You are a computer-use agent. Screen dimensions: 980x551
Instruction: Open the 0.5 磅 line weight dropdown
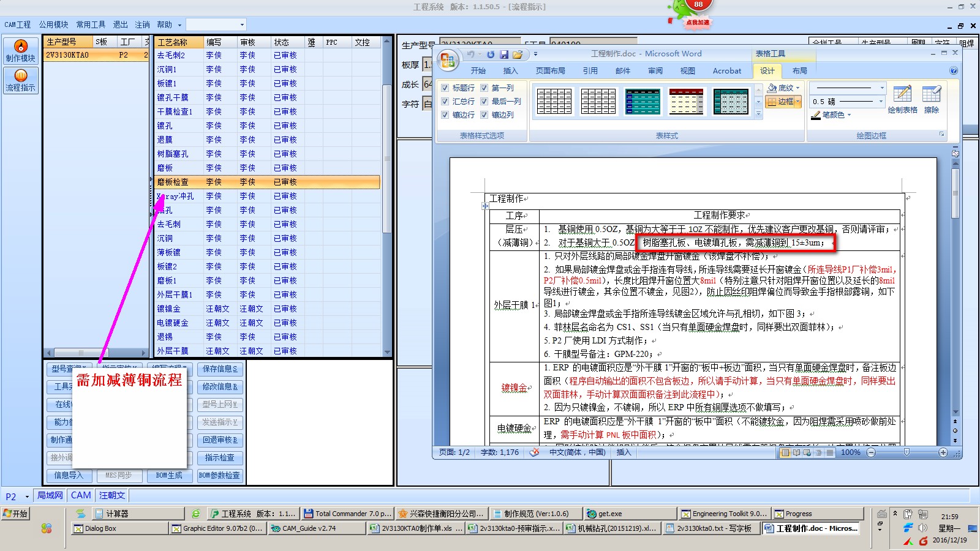881,102
